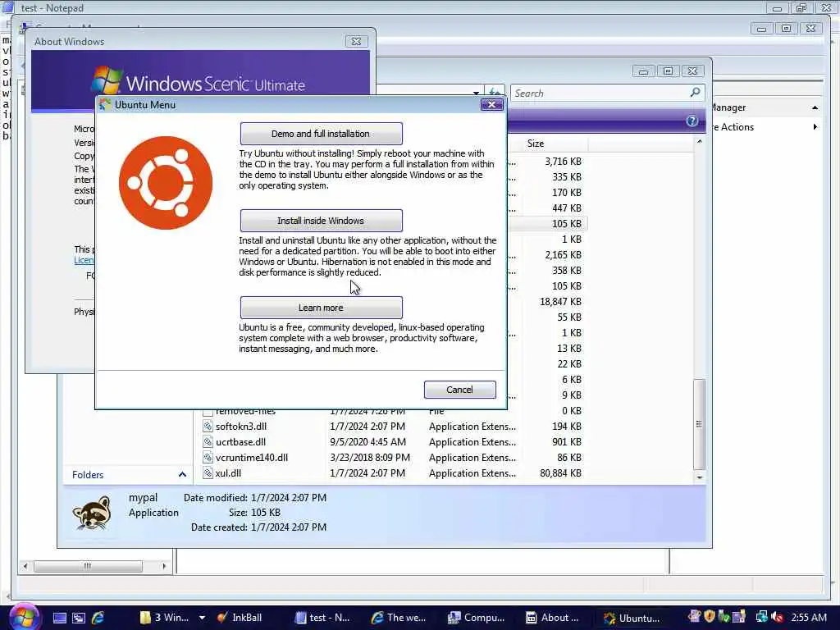Select the softokn3.dll file icon
This screenshot has width=840, height=630.
[208, 427]
